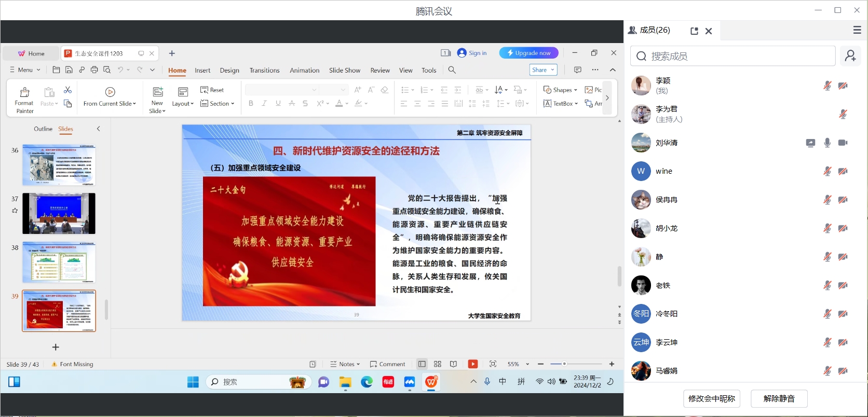868x417 pixels.
Task: Select slide 37 thumbnail
Action: (x=59, y=213)
